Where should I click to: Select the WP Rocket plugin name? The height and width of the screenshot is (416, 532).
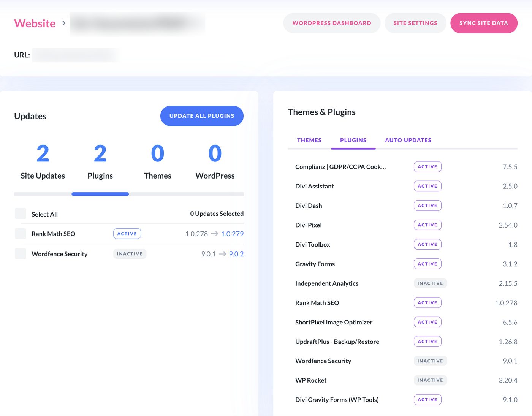(x=311, y=380)
